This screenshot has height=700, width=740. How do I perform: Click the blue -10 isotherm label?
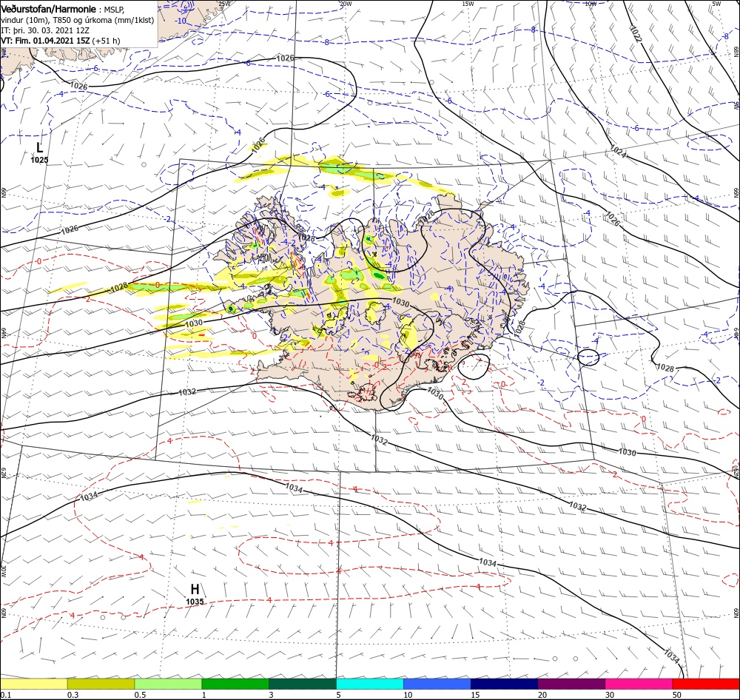181,21
